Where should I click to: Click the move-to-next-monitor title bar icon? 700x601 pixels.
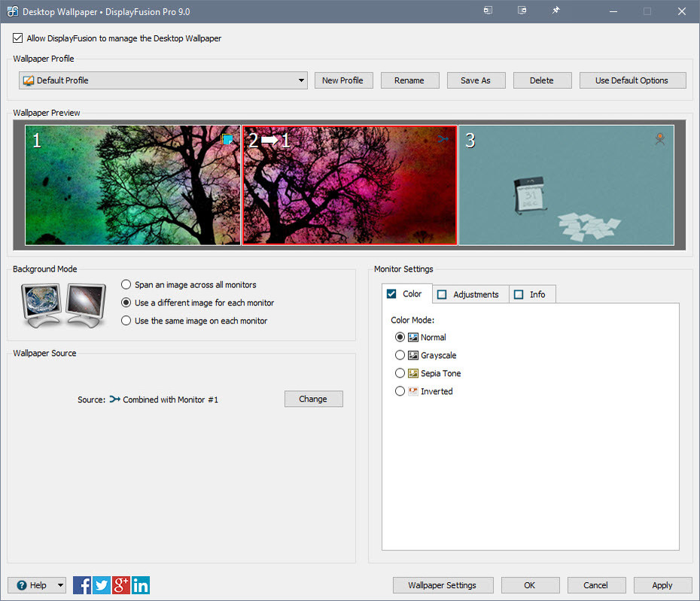(488, 11)
